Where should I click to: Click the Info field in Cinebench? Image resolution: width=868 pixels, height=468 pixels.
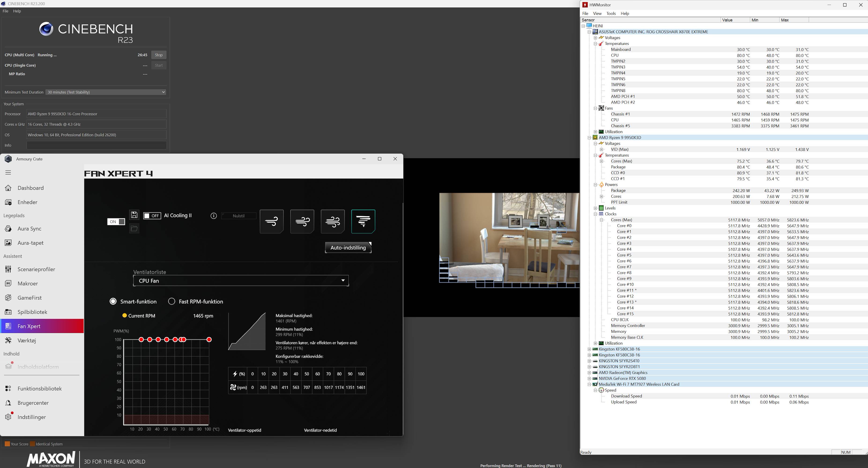tap(96, 145)
